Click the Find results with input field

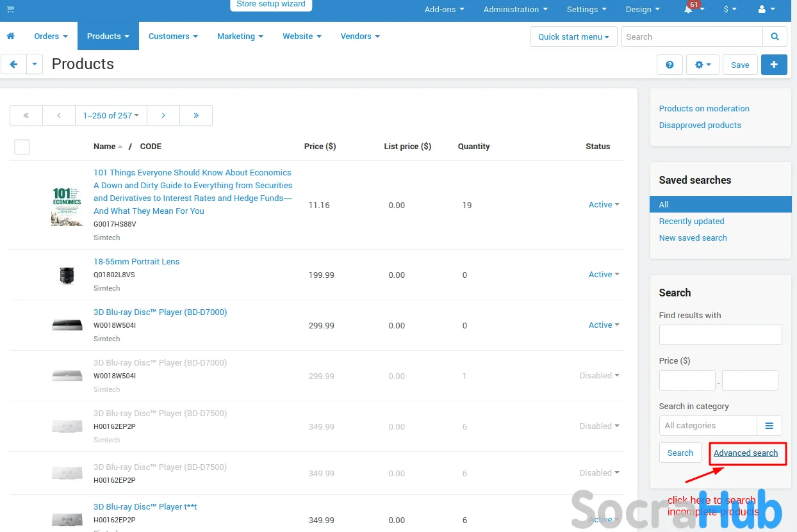[720, 335]
